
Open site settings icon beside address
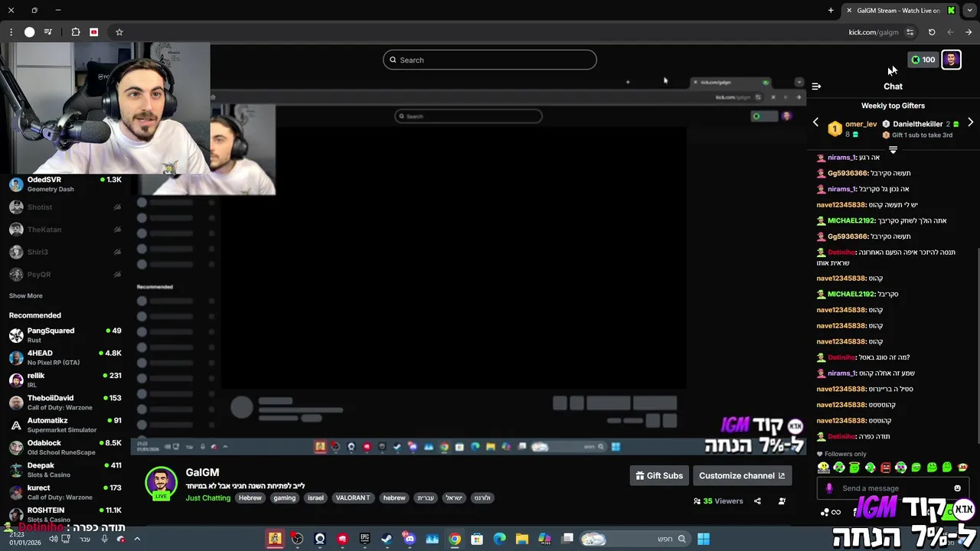(910, 32)
